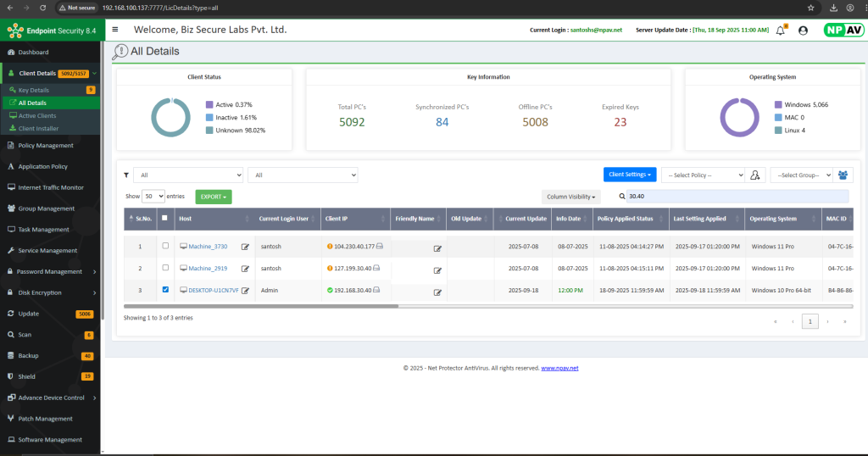The width and height of the screenshot is (868, 456).
Task: Click the green EXPORT button
Action: (x=213, y=197)
